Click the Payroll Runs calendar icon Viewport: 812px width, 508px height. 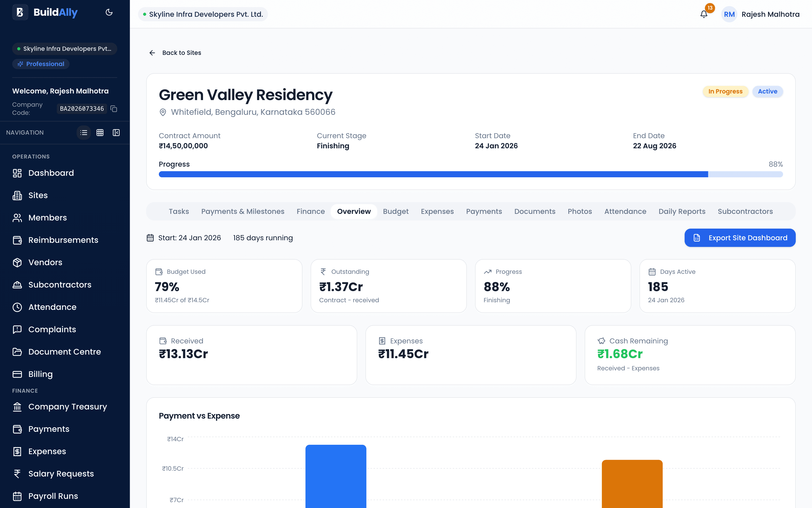tap(17, 496)
